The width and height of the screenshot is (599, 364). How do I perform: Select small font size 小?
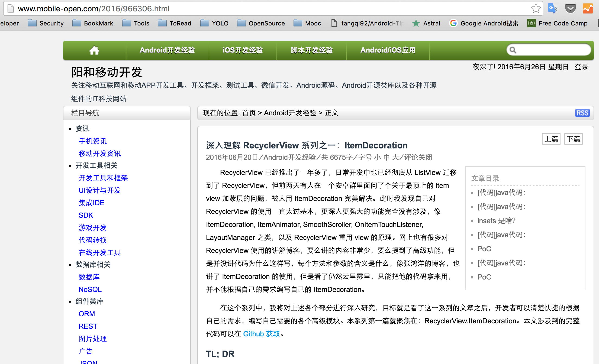(x=377, y=157)
